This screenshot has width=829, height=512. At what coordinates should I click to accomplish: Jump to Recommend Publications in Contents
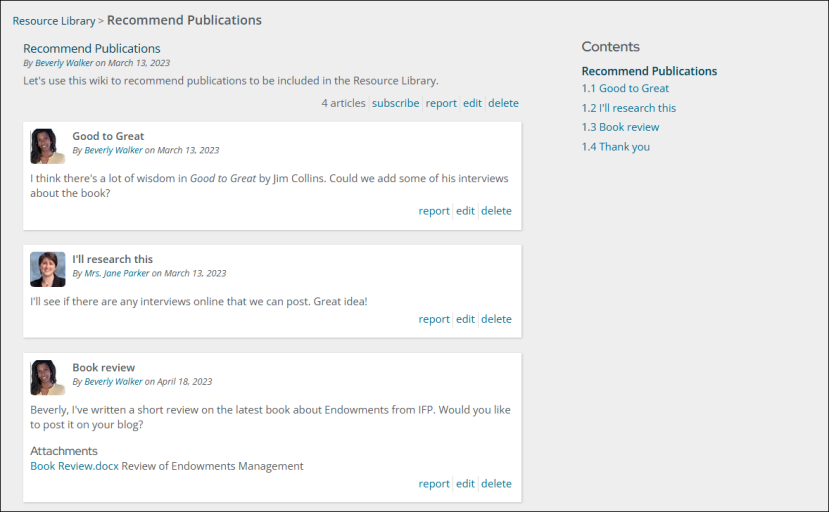tap(649, 71)
